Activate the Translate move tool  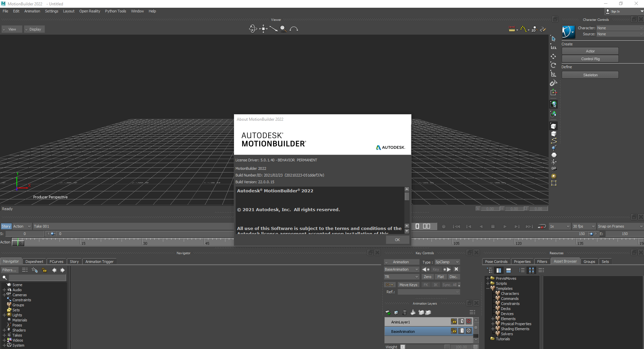click(x=553, y=56)
